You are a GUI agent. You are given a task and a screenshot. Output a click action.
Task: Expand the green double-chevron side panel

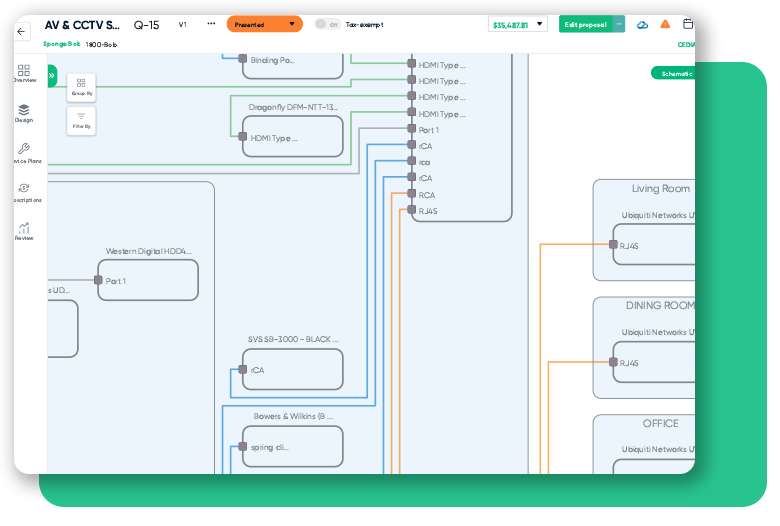click(52, 76)
